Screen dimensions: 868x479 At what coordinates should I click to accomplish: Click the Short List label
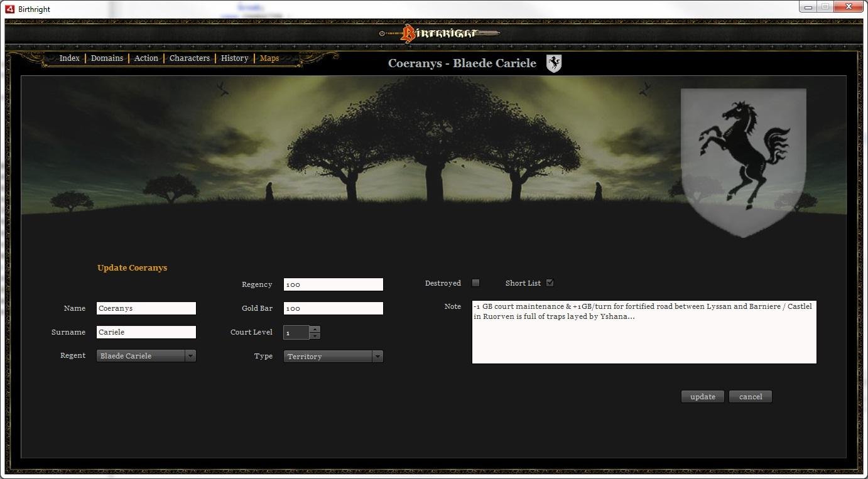point(523,283)
